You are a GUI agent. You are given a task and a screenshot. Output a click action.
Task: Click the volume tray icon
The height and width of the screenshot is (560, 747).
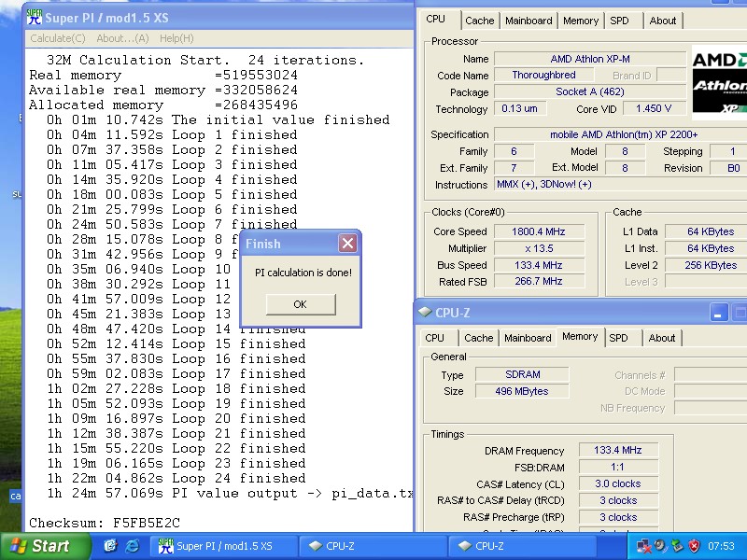[x=660, y=546]
